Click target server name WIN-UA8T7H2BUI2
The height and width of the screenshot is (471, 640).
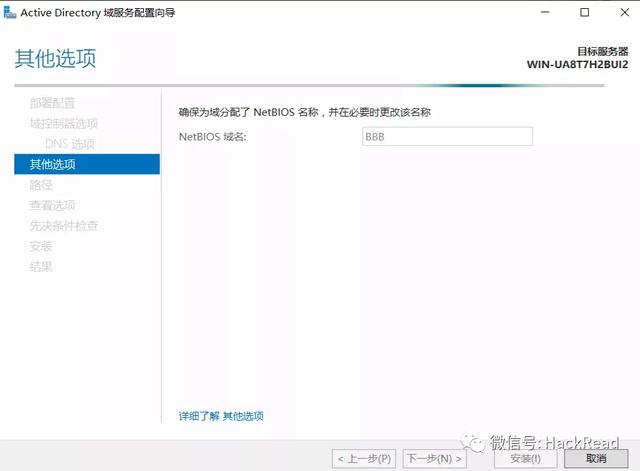tap(577, 64)
